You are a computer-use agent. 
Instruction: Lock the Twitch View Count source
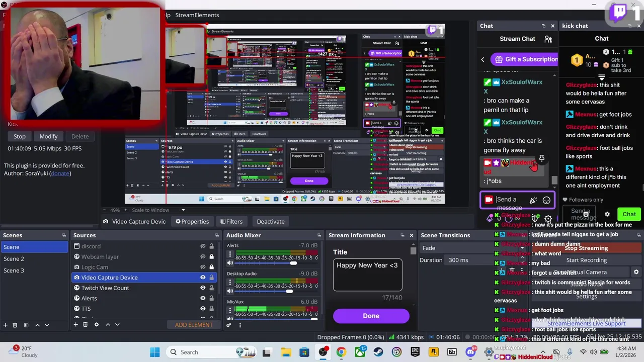[x=211, y=288]
